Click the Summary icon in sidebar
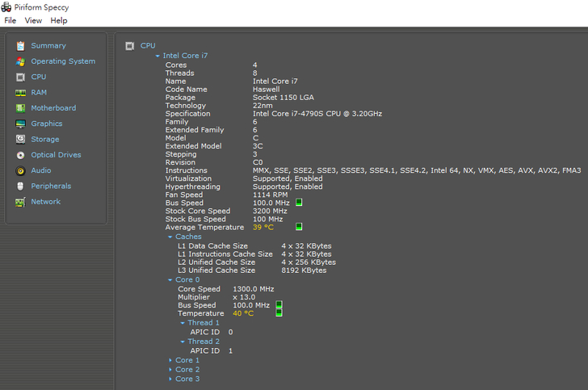This screenshot has width=588, height=390. [21, 46]
